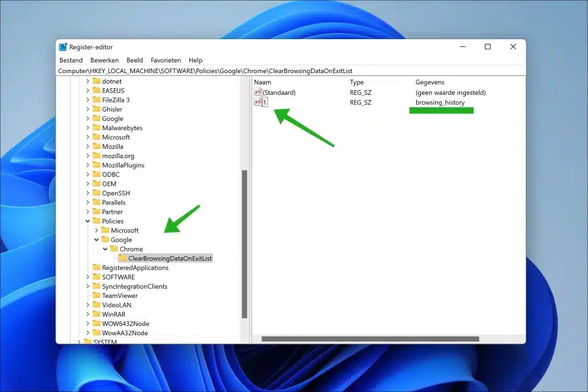Screen dimensions: 588x392
Task: Click the string icon of value 1
Action: tap(257, 102)
